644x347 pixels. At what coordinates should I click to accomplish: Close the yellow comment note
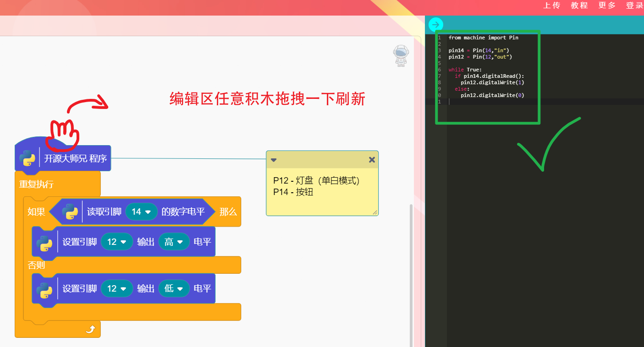[x=372, y=160]
